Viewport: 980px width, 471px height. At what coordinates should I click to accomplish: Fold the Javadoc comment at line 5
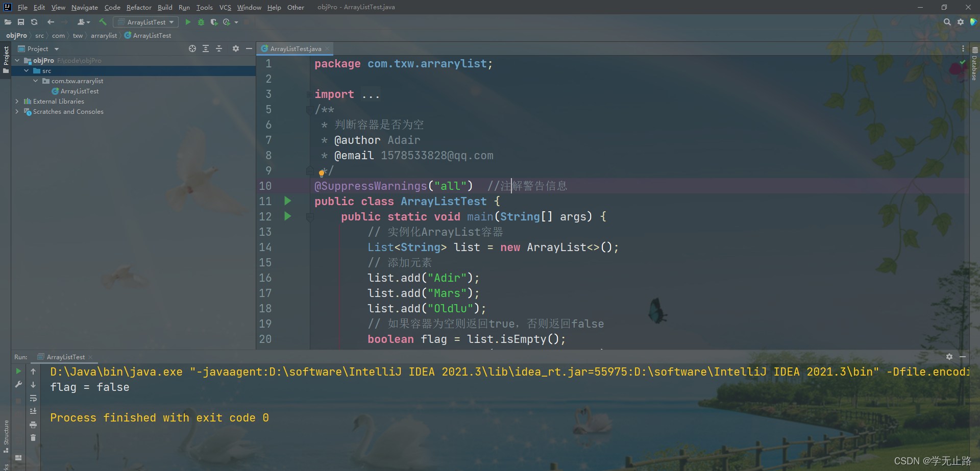point(309,110)
